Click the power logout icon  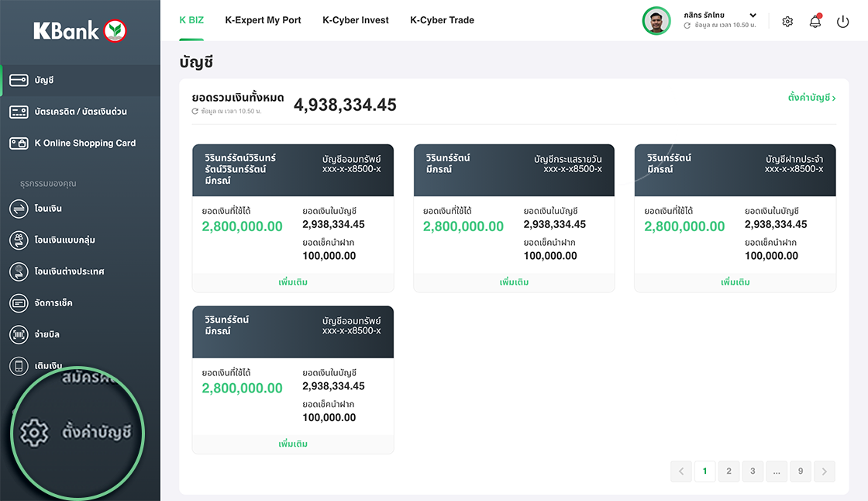coord(843,22)
